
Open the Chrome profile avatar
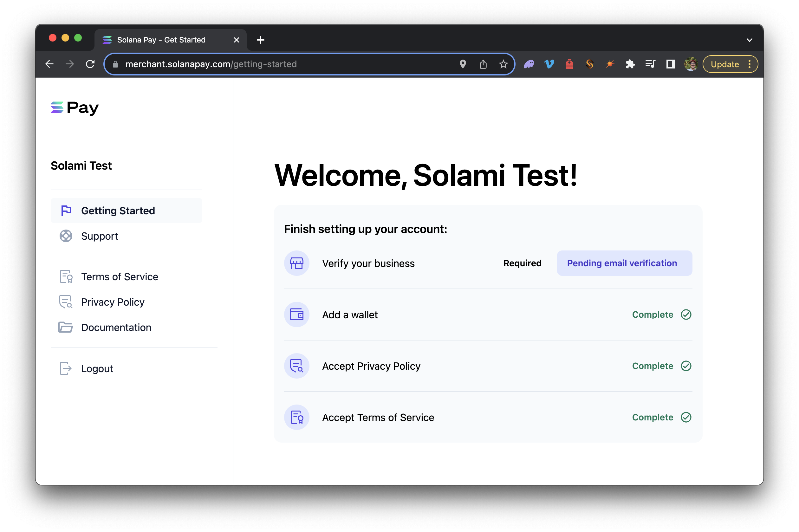pyautogui.click(x=691, y=64)
